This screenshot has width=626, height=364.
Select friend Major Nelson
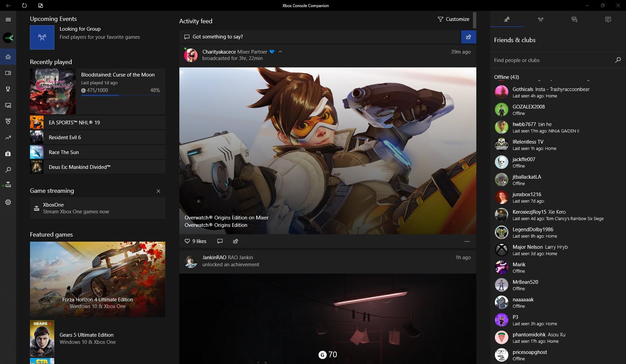click(558, 250)
